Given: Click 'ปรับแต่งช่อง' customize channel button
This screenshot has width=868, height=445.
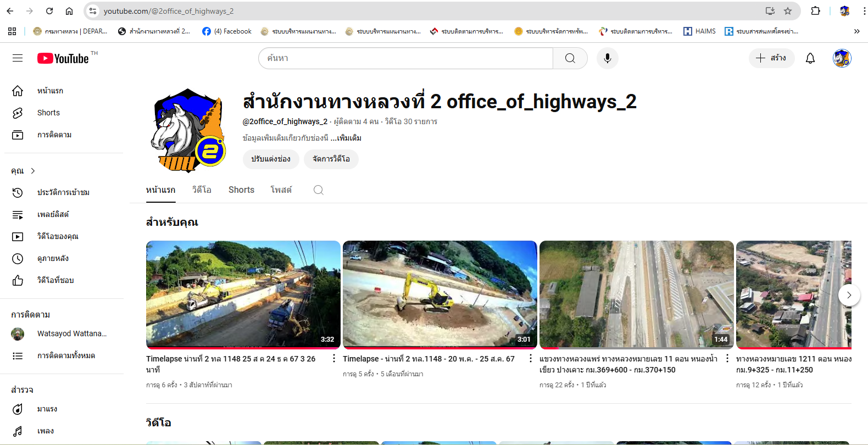Looking at the screenshot, I should pyautogui.click(x=271, y=159).
